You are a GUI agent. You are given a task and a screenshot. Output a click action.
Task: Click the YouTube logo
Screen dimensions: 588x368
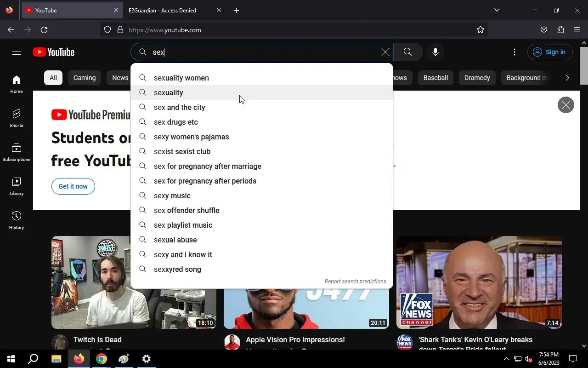click(x=54, y=52)
